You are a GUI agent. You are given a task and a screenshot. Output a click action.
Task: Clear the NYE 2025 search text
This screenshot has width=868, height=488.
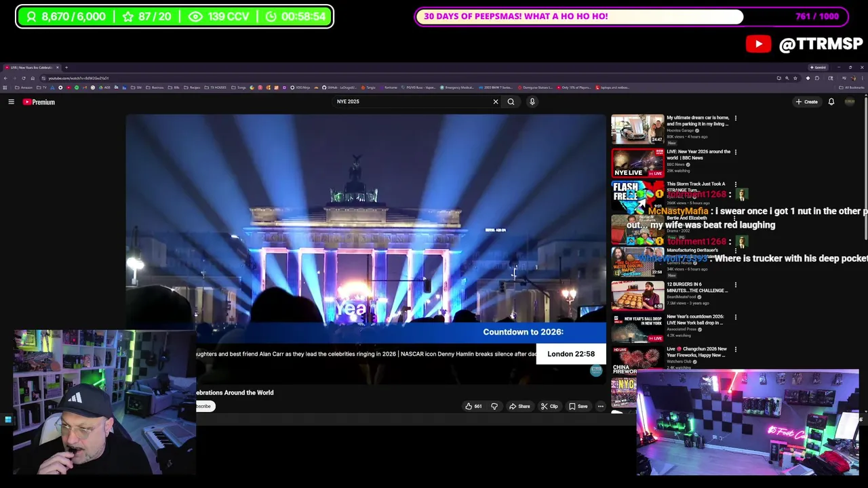click(x=496, y=102)
